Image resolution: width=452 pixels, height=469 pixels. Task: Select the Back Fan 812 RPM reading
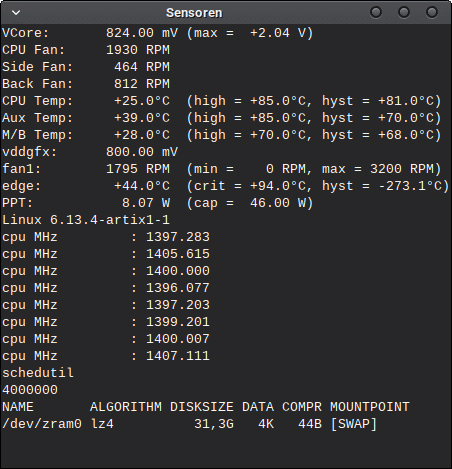[142, 84]
